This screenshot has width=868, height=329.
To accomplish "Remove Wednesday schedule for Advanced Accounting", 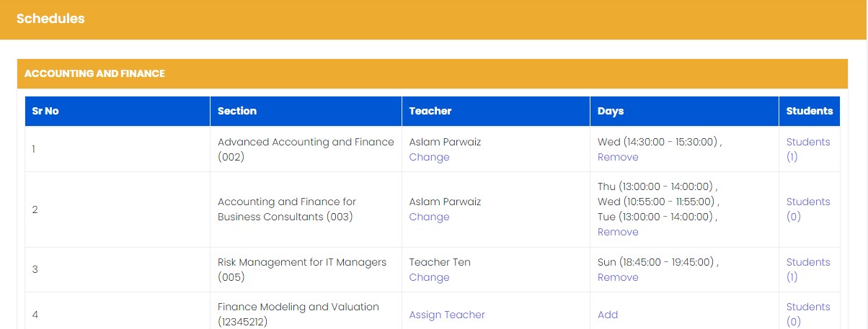I will (x=618, y=157).
